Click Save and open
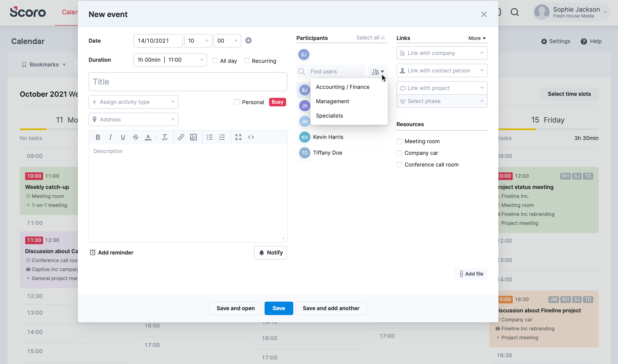The image size is (618, 364). pyautogui.click(x=236, y=308)
